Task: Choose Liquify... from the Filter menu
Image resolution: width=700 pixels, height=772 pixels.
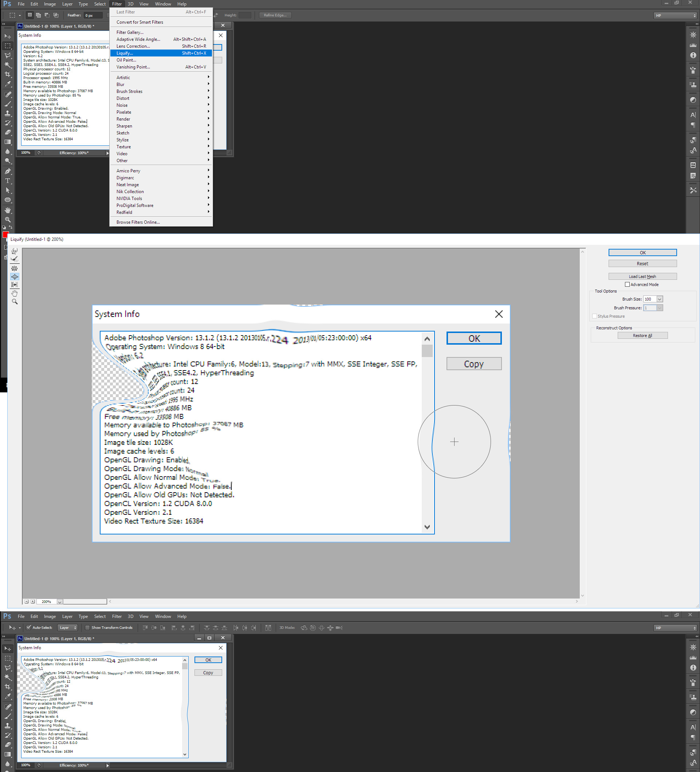Action: coord(161,53)
